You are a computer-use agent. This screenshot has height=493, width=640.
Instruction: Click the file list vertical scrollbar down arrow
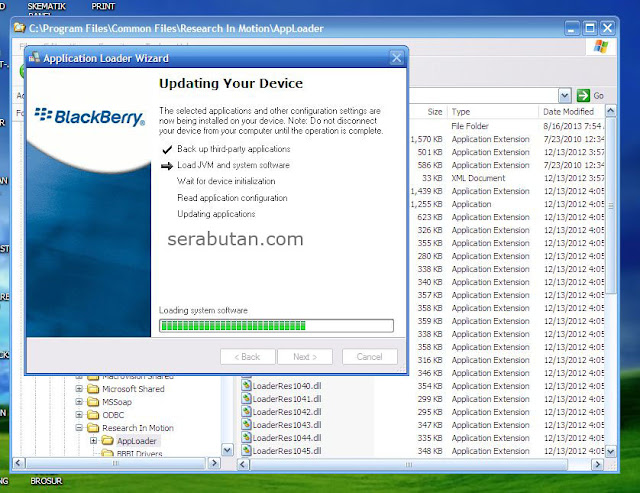(611, 451)
